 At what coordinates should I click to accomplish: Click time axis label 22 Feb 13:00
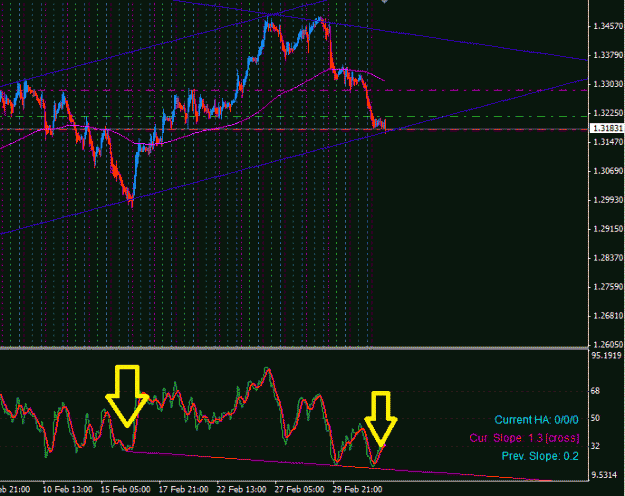[242, 489]
